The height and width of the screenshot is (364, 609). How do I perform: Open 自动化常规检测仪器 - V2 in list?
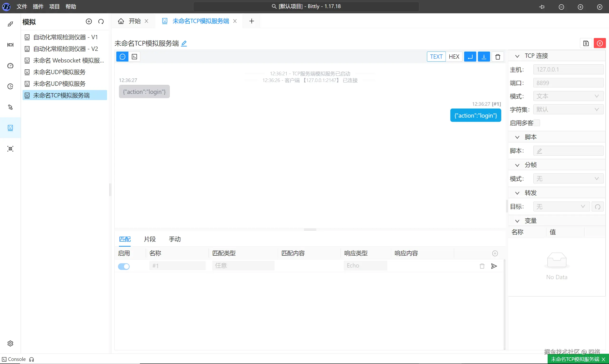pos(65,49)
